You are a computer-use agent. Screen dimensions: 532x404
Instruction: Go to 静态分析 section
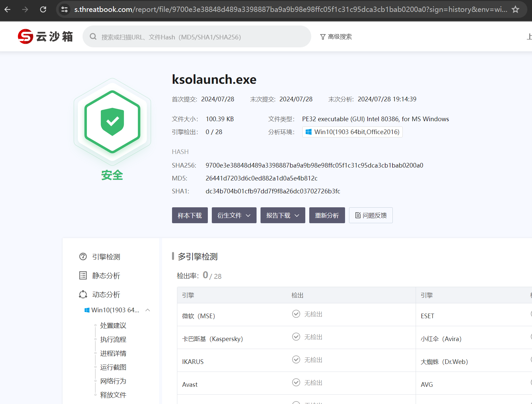coord(106,276)
